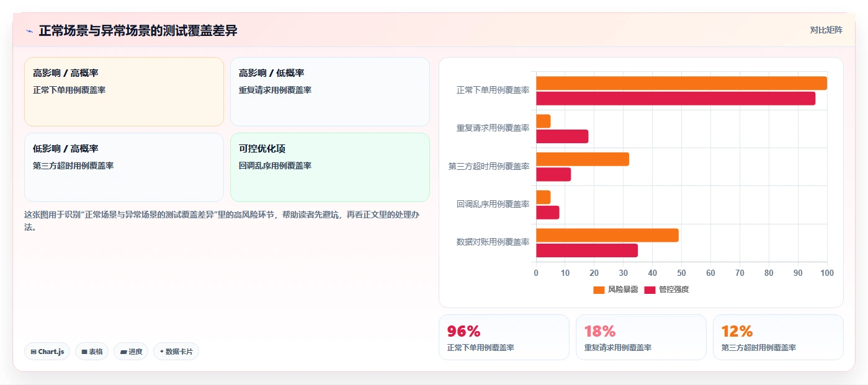Click red bar for 第三方超时用例覆盖率
The image size is (868, 385).
553,174
